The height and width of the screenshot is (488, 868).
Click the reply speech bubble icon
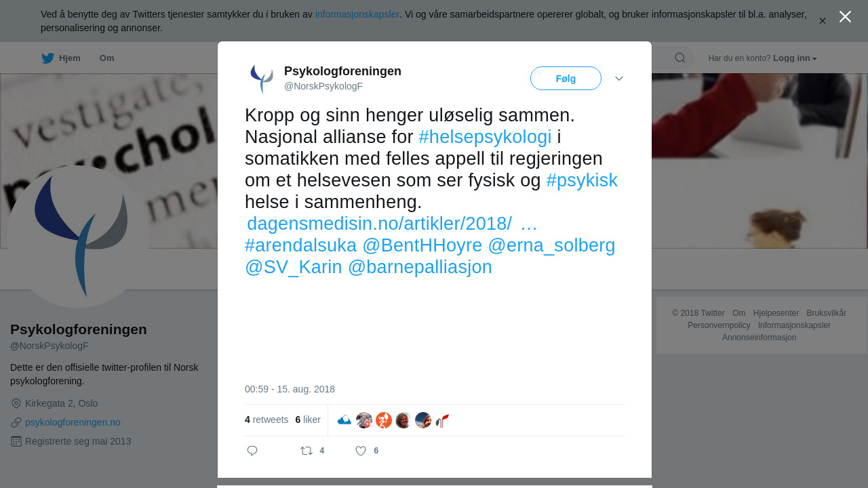click(252, 451)
